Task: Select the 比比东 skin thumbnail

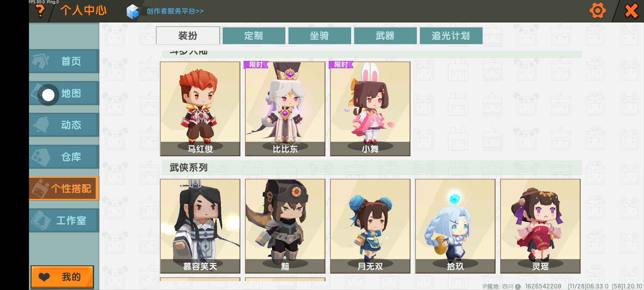Action: coord(285,109)
